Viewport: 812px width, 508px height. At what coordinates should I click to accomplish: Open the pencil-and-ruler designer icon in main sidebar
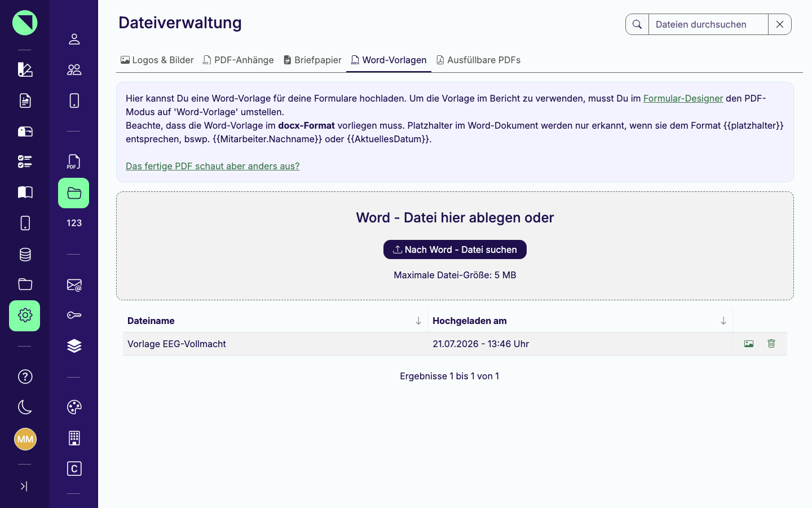tap(25, 69)
